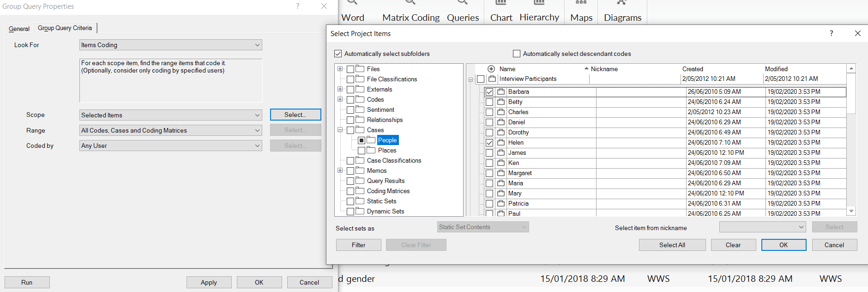The width and height of the screenshot is (868, 292).
Task: Click the Places folder icon
Action: 371,150
